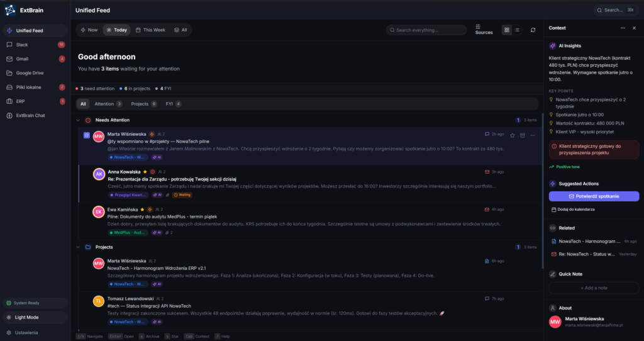Image resolution: width=644 pixels, height=341 pixels.
Task: Collapse the Needs Attention section
Action: 78,120
